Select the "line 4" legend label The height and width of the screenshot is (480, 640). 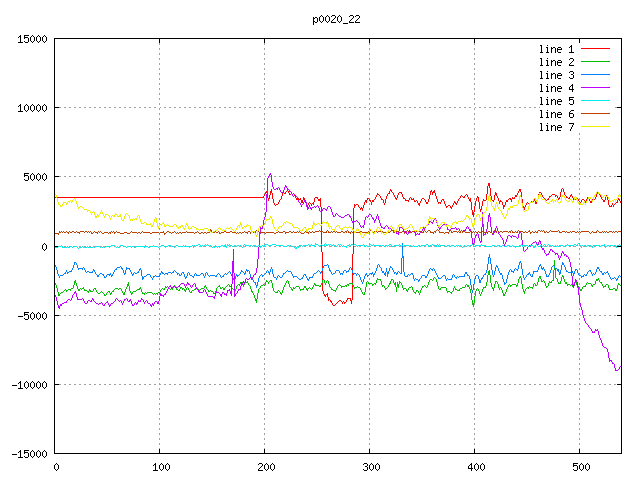(557, 88)
